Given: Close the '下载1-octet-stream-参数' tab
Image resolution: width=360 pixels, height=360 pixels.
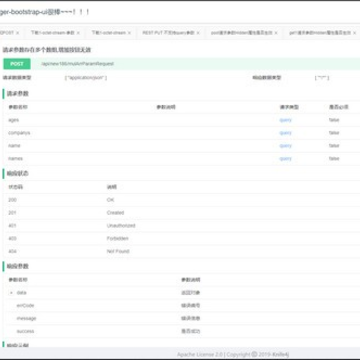Looking at the screenshot, I should point(78,33).
